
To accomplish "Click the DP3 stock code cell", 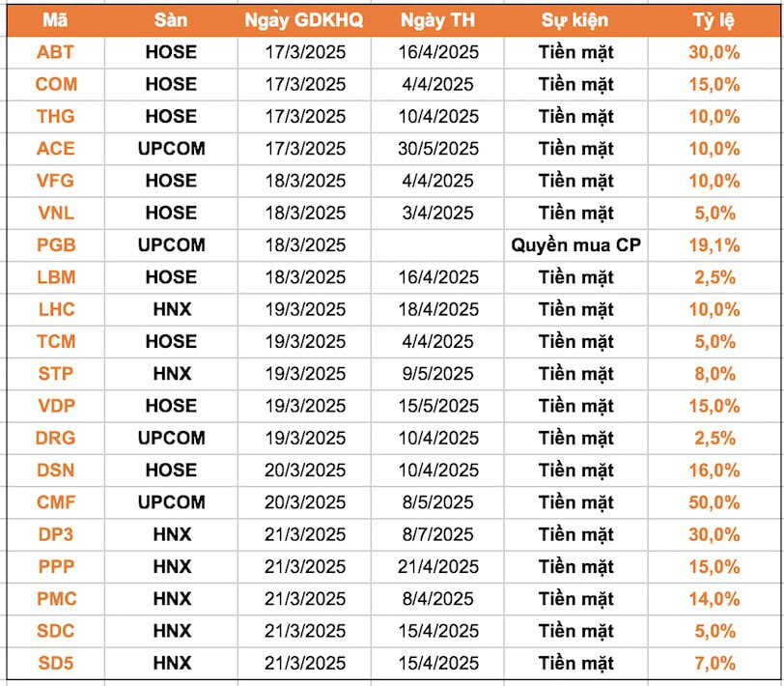I will tap(55, 534).
